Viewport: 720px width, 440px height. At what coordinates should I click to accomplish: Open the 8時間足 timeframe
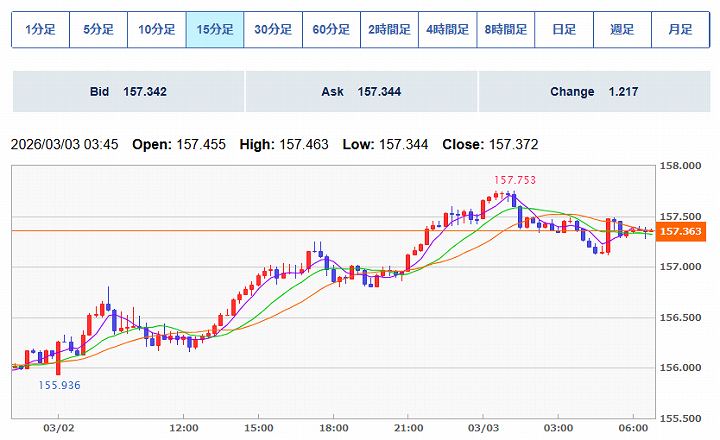[x=505, y=30]
